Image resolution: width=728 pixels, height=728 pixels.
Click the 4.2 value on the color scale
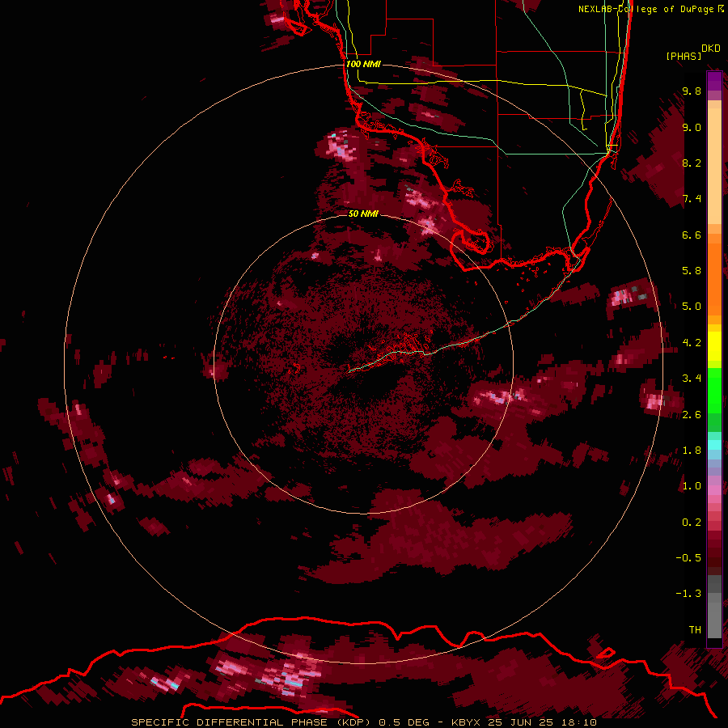692,343
